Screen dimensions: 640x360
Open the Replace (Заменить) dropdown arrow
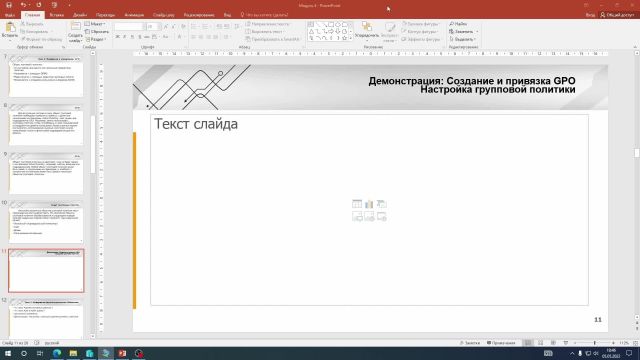click(477, 31)
